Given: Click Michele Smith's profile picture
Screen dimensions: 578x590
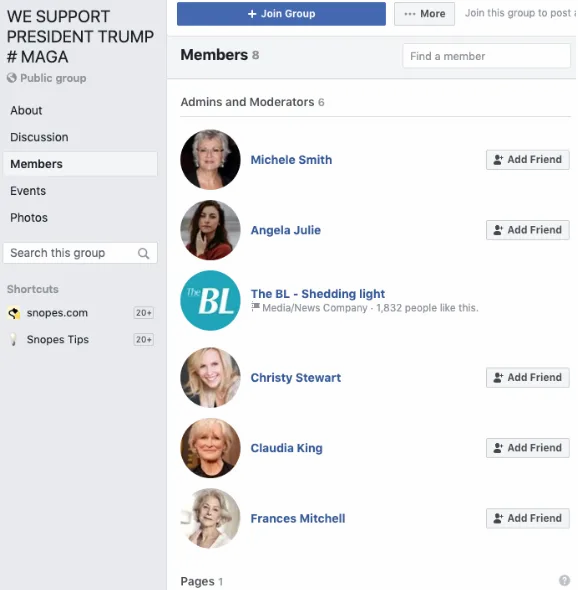Looking at the screenshot, I should tap(210, 160).
